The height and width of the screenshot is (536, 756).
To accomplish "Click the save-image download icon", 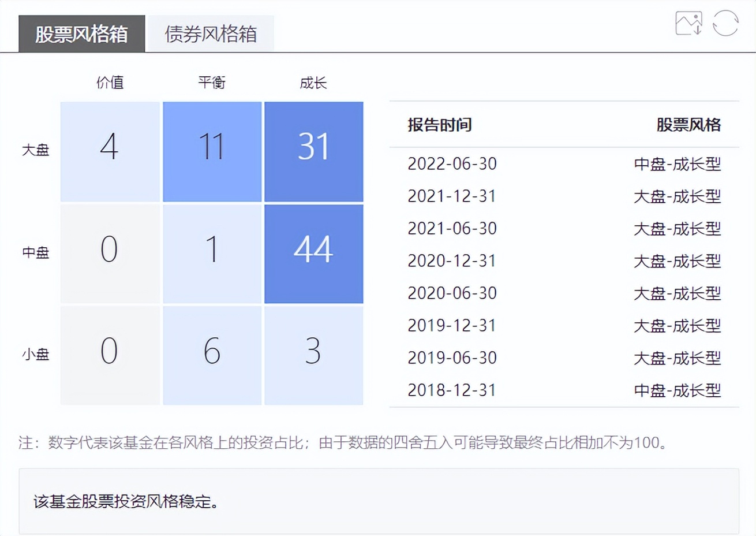I will (688, 24).
